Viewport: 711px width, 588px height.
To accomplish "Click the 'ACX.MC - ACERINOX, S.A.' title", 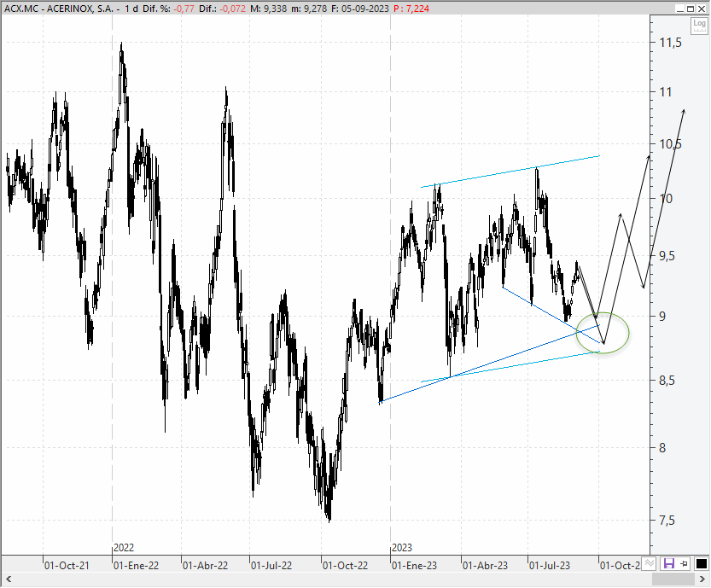I will [x=59, y=9].
